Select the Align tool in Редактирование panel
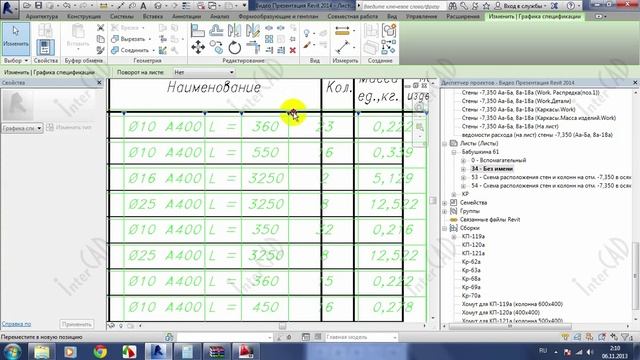Screen dimensions: 640x360 pos(198,31)
